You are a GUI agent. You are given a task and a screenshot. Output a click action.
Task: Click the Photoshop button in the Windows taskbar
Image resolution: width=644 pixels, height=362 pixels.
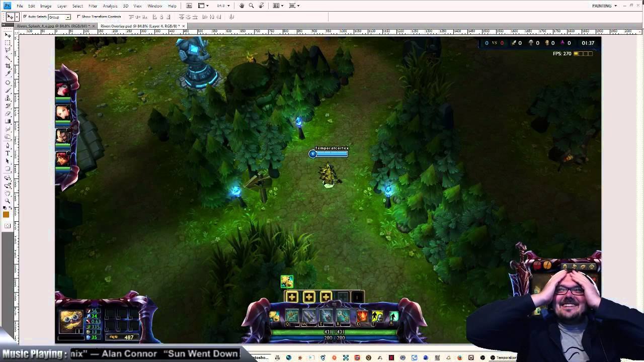[x=260, y=358]
